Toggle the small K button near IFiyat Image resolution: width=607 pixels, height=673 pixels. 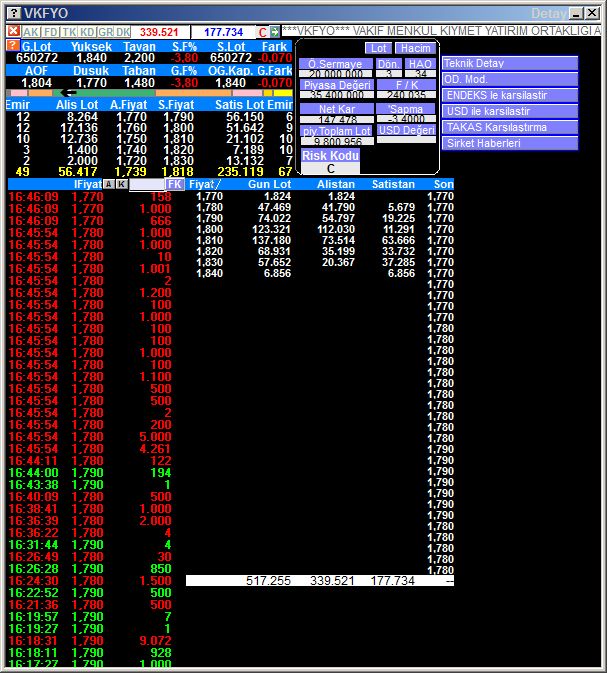[121, 184]
